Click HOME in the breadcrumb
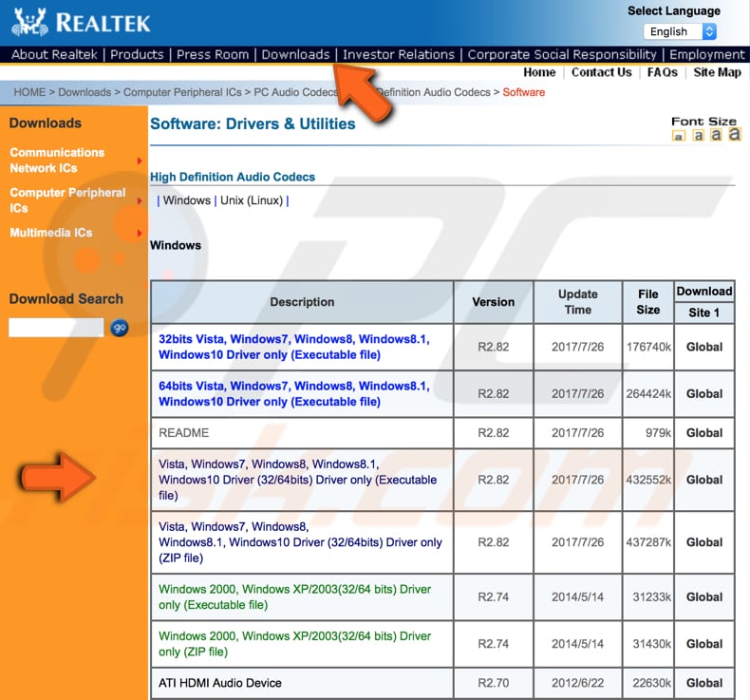This screenshot has height=700, width=750. (29, 92)
